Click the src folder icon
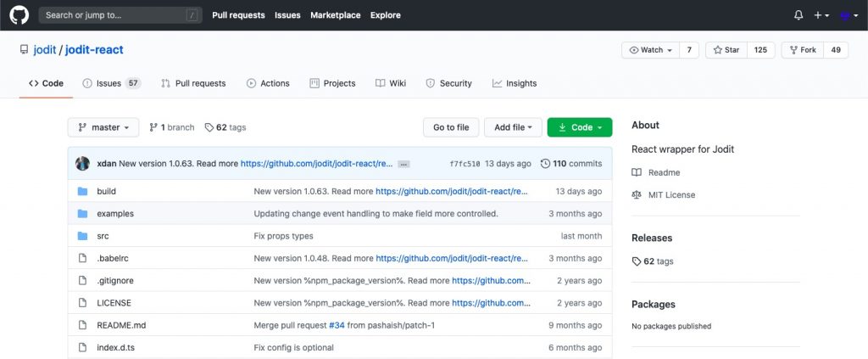Viewport: 868px width, 359px height. pyautogui.click(x=82, y=236)
